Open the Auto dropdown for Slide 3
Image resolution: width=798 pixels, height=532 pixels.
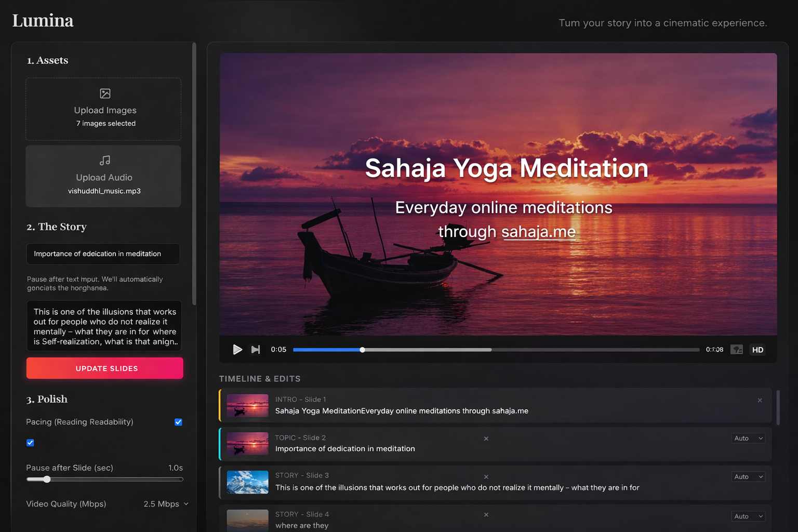click(748, 477)
